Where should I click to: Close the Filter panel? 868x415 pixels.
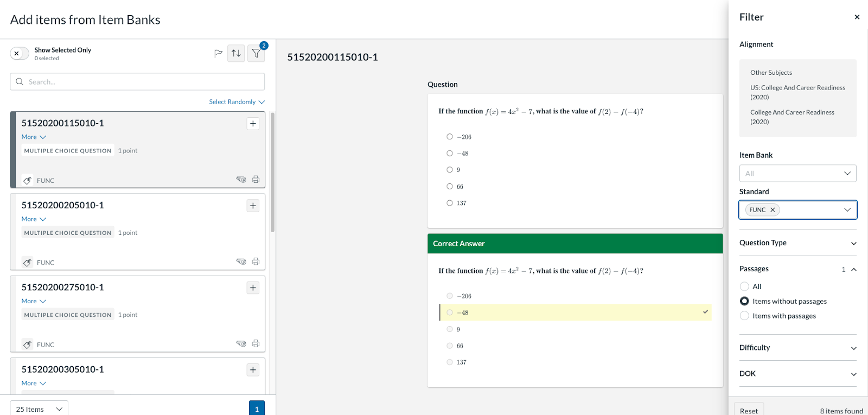(857, 17)
